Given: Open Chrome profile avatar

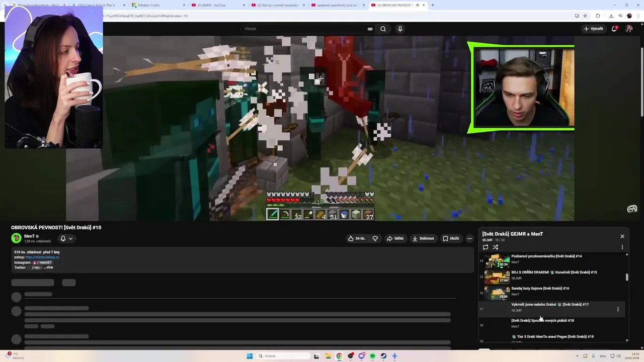Looking at the screenshot, I should pos(629,16).
